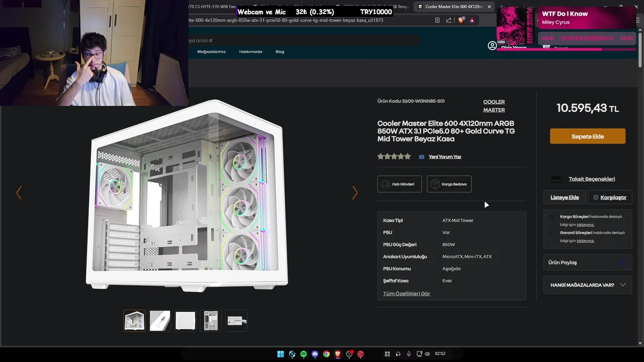Select the second thumbnail, top panel view
The image size is (644, 362).
click(160, 320)
